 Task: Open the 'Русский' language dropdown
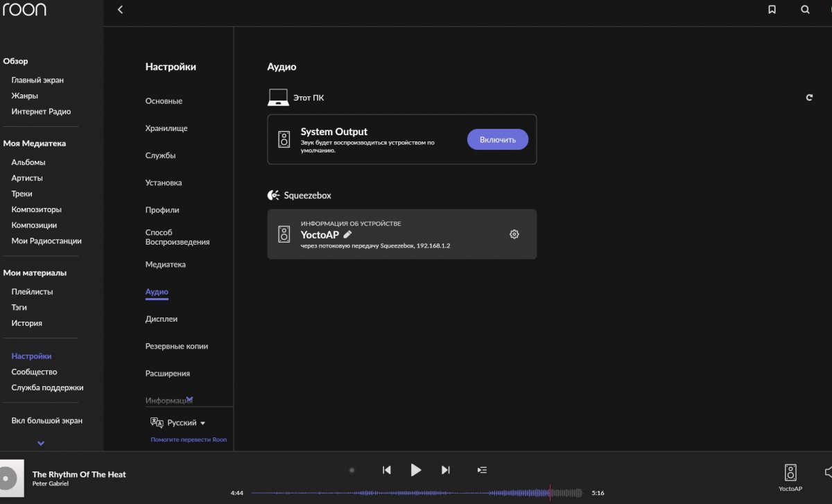[x=187, y=423]
